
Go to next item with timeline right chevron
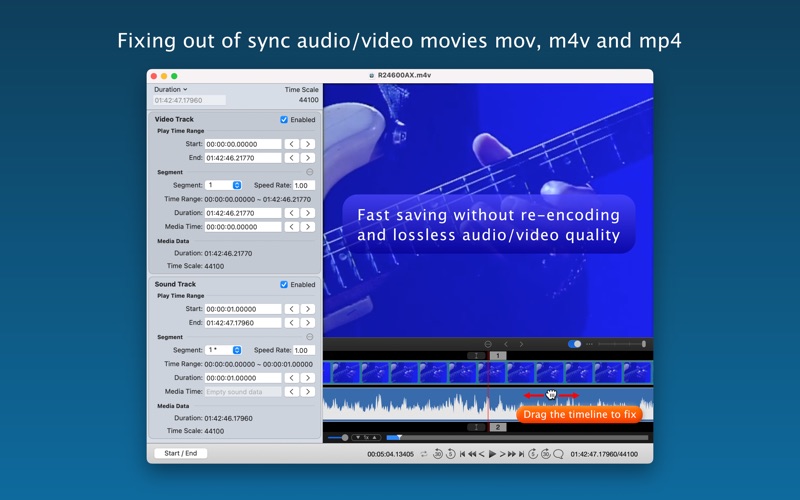tap(521, 344)
